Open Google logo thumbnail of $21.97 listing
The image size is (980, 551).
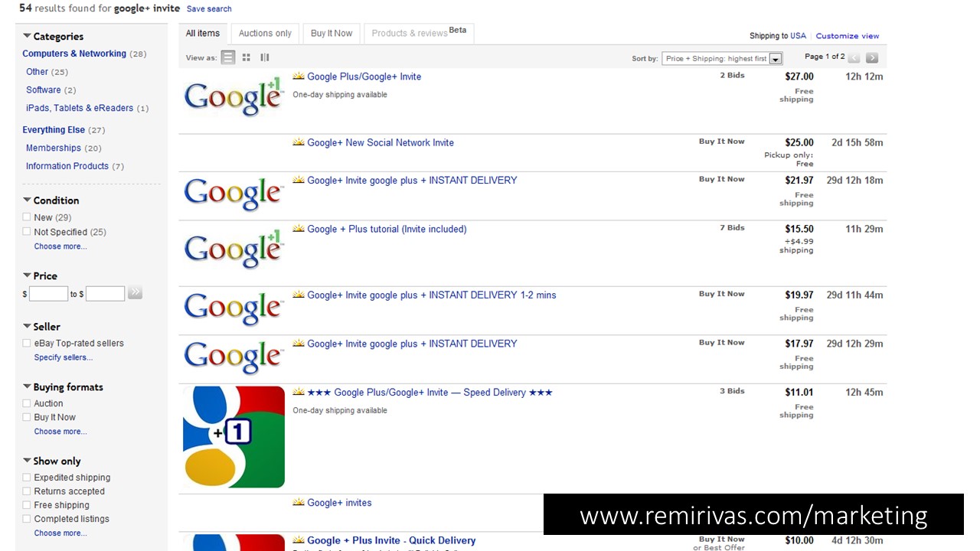234,194
